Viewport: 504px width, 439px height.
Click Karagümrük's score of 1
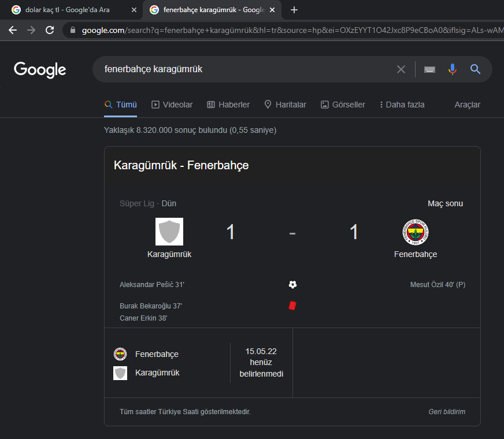click(230, 232)
